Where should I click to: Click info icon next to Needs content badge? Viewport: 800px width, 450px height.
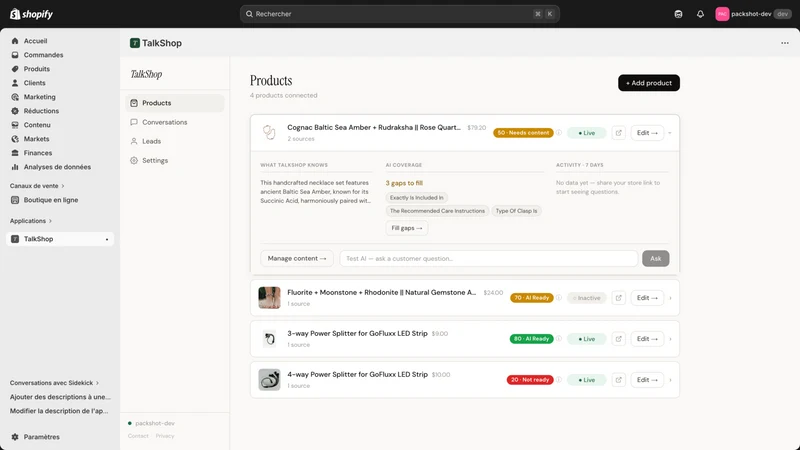point(559,133)
